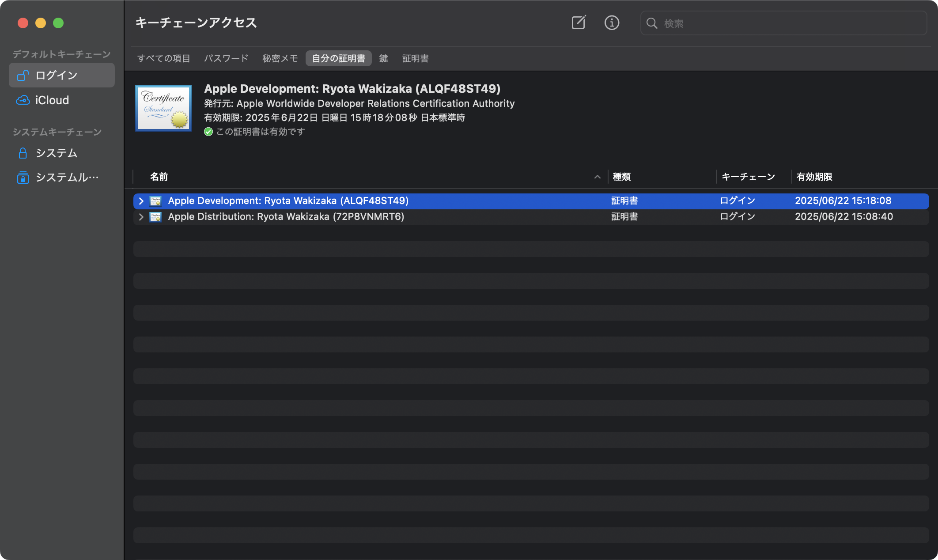Click the search magnifier icon
Image resolution: width=938 pixels, height=560 pixels.
coord(652,23)
